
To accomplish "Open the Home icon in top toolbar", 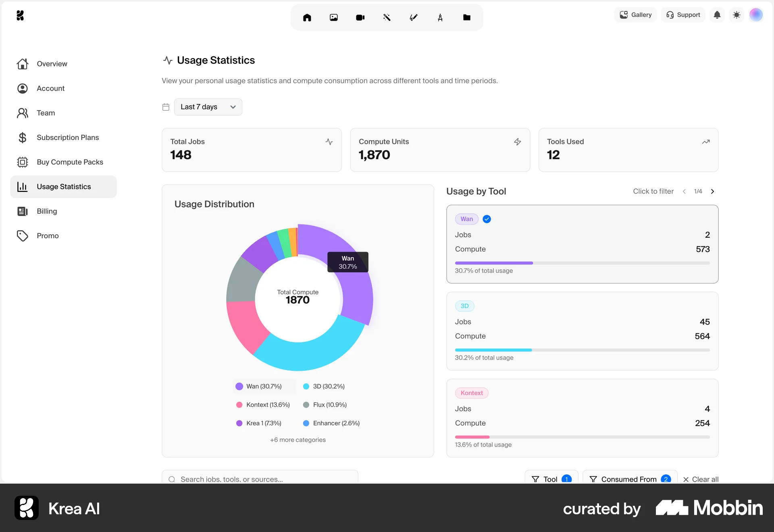I will point(307,17).
